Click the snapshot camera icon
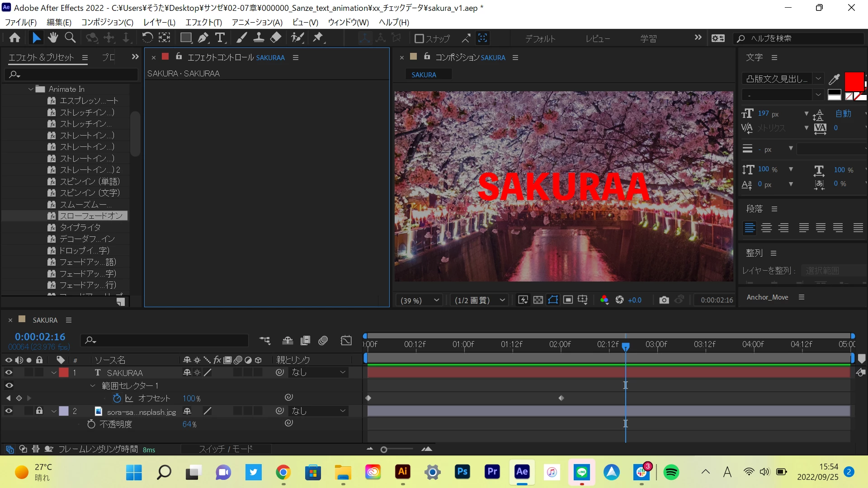 pos(664,300)
